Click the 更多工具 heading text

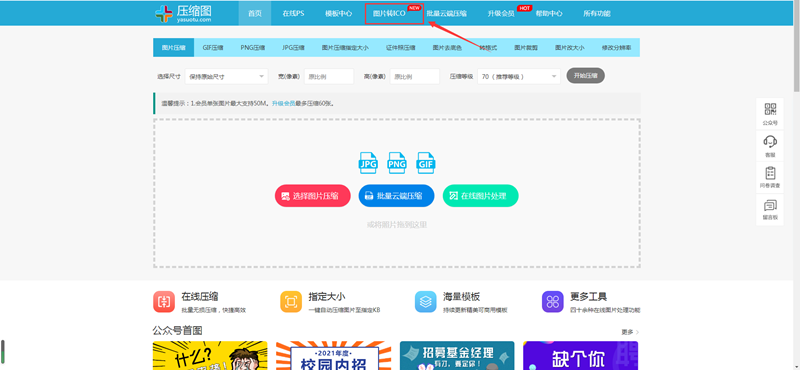click(x=589, y=297)
